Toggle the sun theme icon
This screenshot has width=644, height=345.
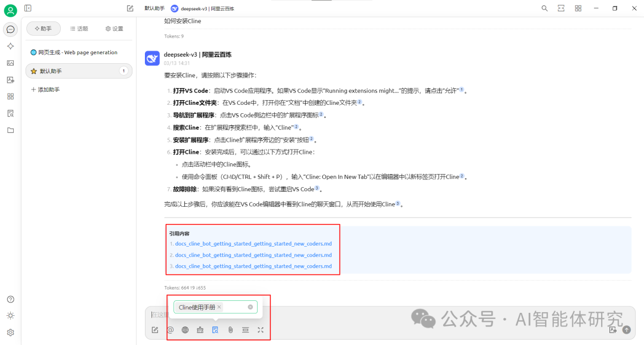click(x=11, y=315)
